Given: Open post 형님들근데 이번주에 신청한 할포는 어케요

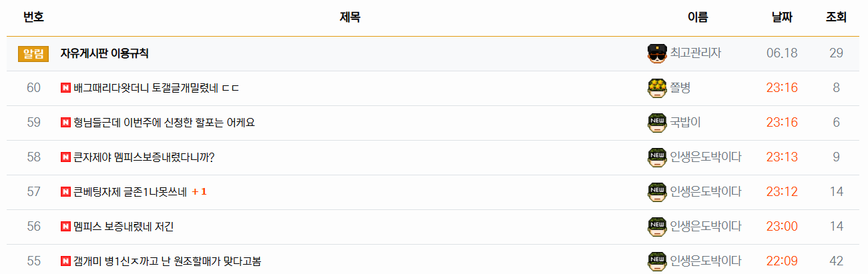Looking at the screenshot, I should [164, 123].
